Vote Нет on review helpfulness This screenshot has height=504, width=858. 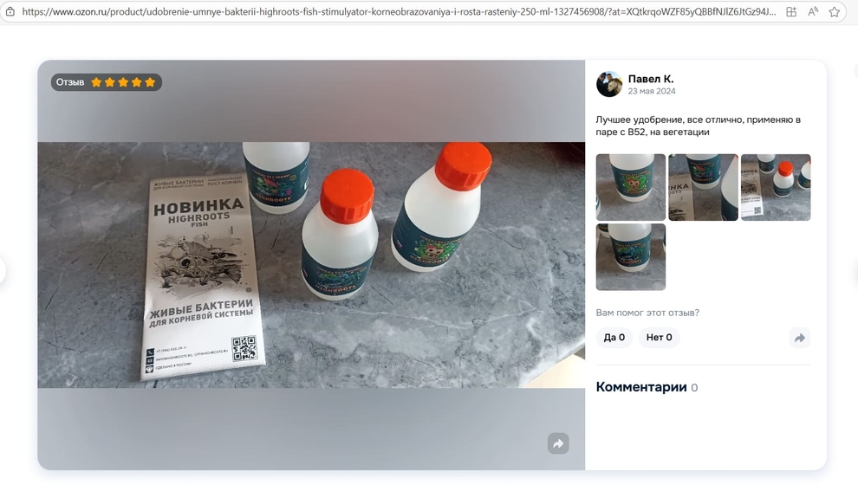point(659,337)
